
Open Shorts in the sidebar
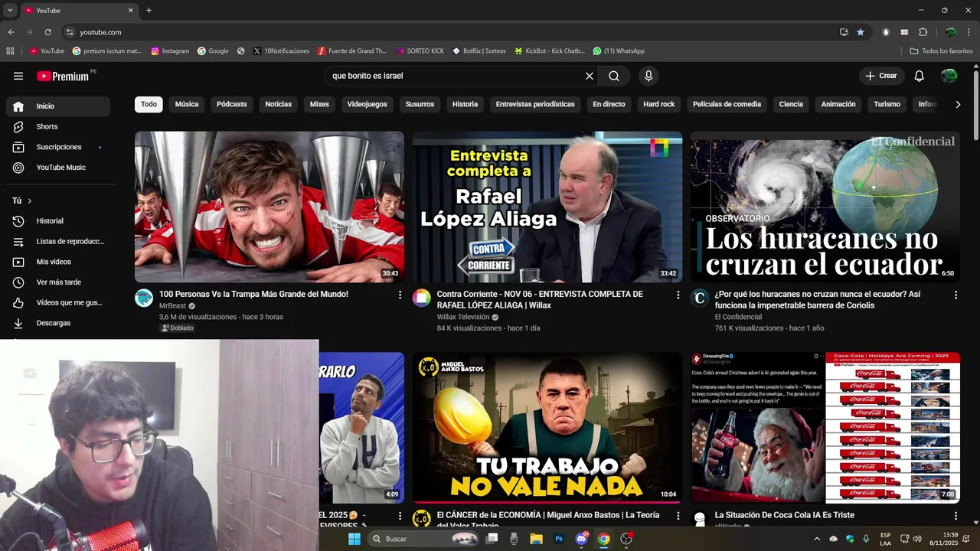pyautogui.click(x=58, y=126)
